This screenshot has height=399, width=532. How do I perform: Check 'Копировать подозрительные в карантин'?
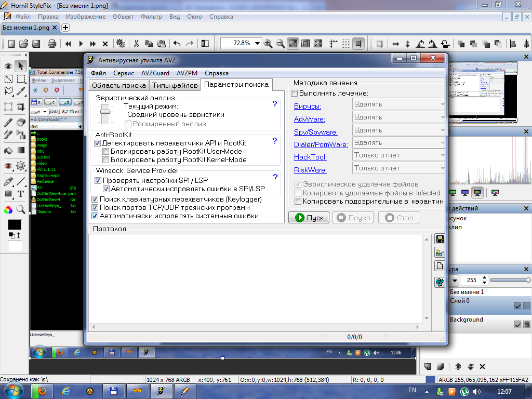tap(298, 201)
